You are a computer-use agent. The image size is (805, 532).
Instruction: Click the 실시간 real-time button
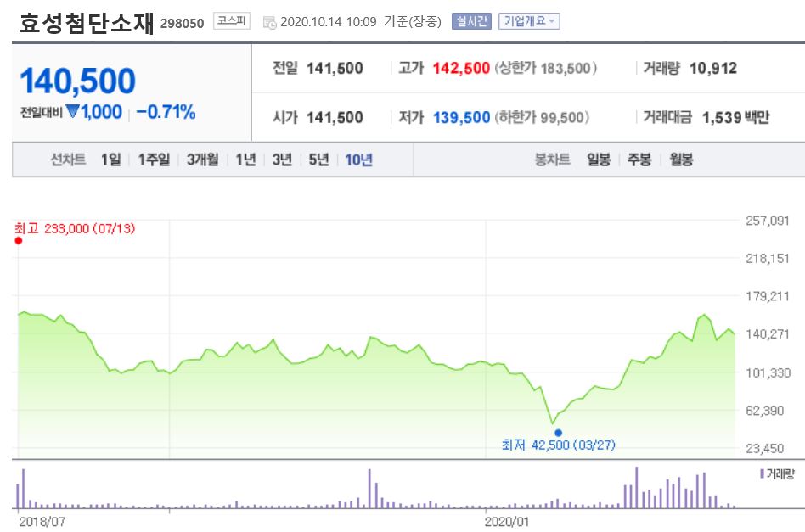coord(471,21)
